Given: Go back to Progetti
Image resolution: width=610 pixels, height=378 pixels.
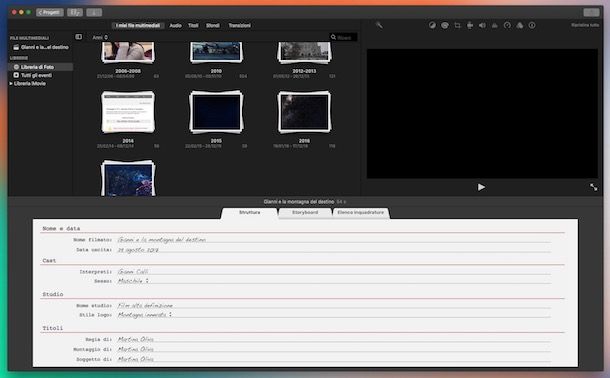Looking at the screenshot, I should [49, 12].
